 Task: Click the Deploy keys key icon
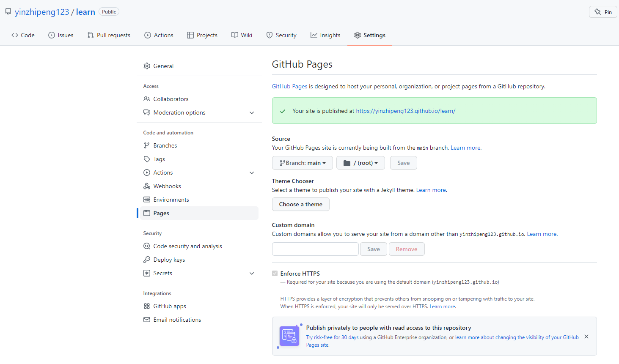(x=147, y=260)
